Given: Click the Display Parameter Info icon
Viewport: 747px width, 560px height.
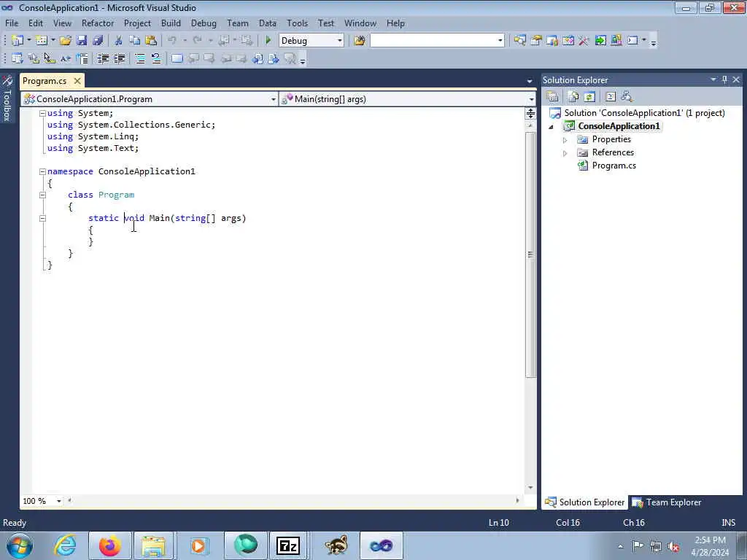Looking at the screenshot, I should [x=34, y=58].
